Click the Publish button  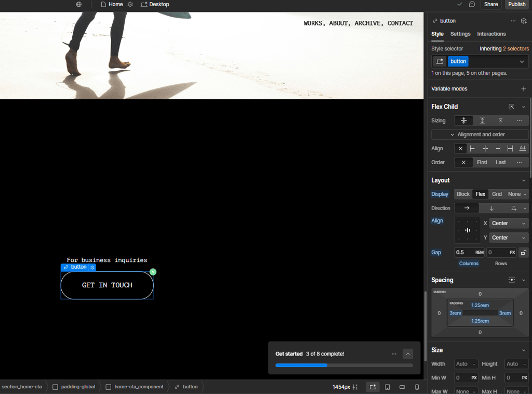516,4
